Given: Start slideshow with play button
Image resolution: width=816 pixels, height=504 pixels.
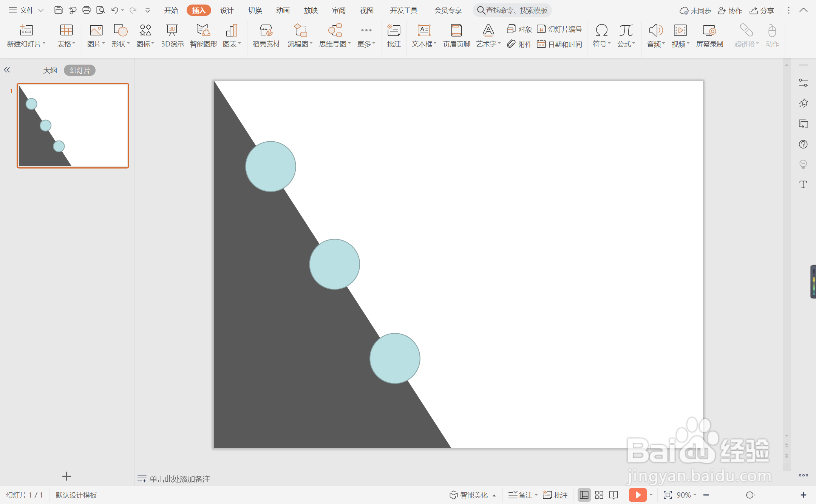Looking at the screenshot, I should [637, 495].
